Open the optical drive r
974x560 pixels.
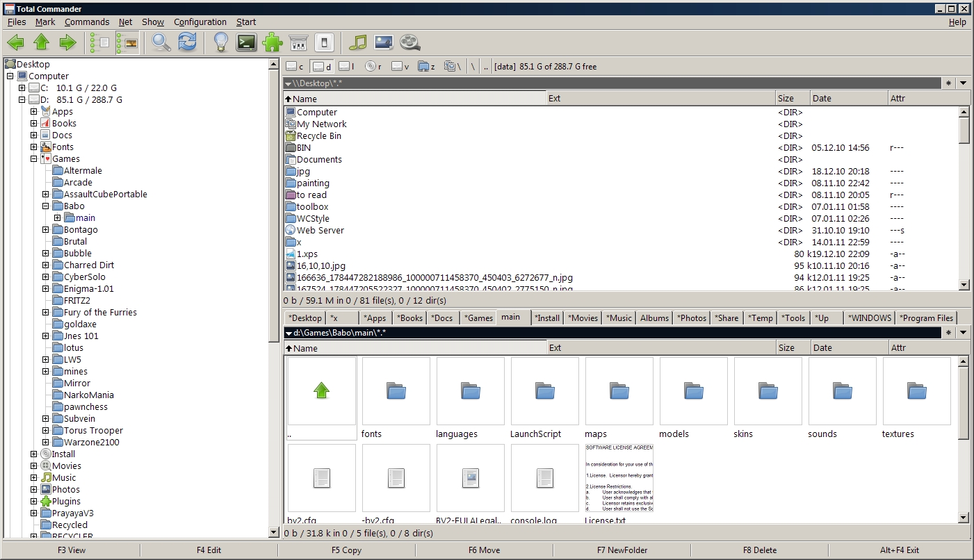point(373,67)
